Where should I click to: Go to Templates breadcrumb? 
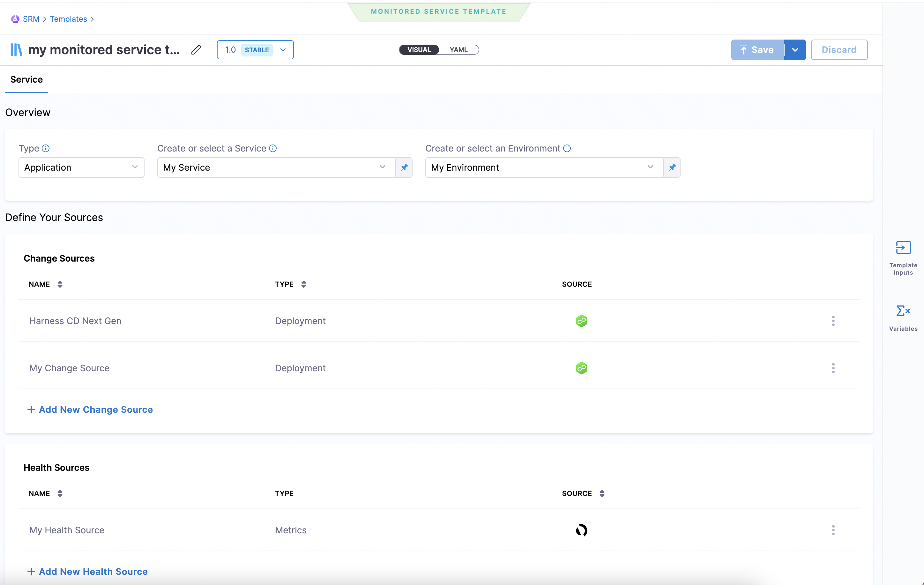68,19
